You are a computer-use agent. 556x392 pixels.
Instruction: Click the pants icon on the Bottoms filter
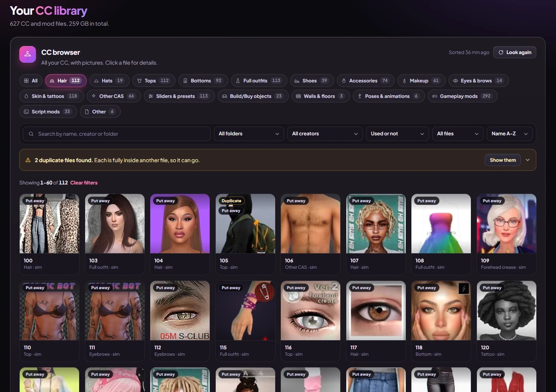185,81
